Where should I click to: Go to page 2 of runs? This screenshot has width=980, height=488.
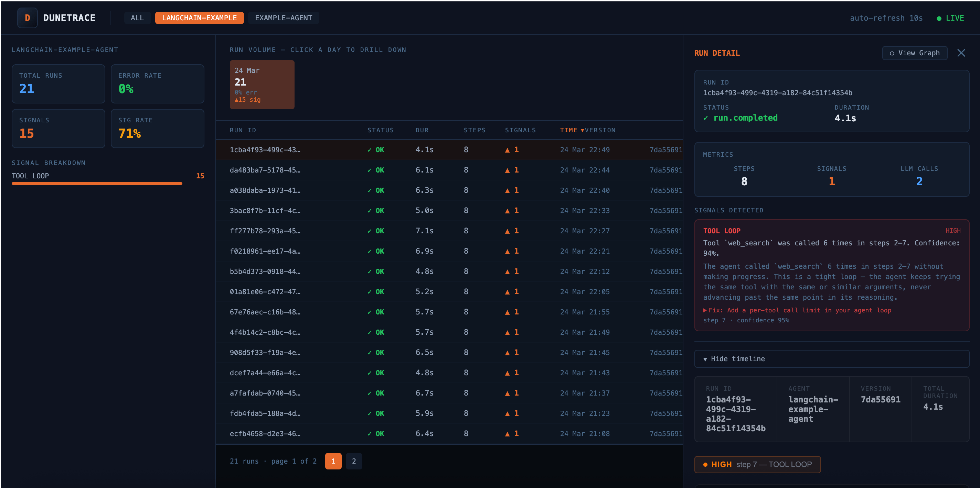(353, 461)
